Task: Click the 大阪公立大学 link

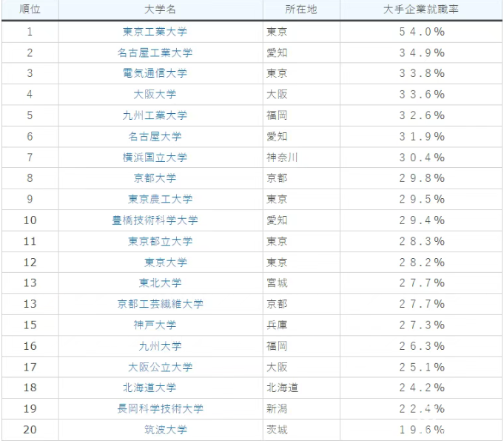Action: click(x=160, y=367)
